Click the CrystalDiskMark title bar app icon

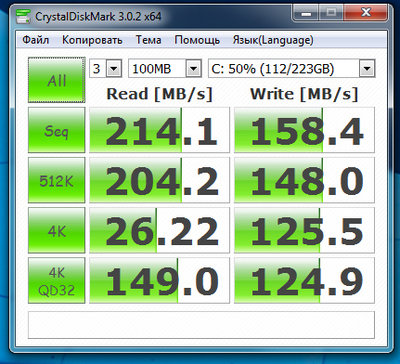click(23, 16)
